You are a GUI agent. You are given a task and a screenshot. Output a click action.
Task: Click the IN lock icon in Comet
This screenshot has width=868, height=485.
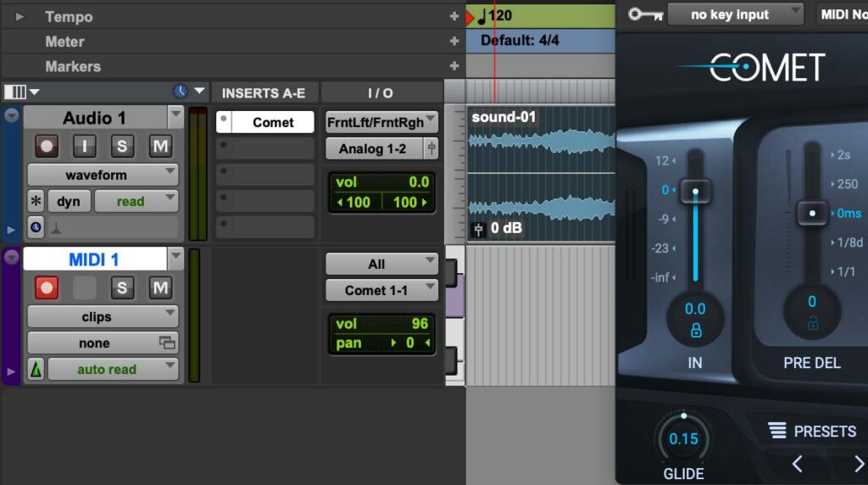click(x=695, y=331)
